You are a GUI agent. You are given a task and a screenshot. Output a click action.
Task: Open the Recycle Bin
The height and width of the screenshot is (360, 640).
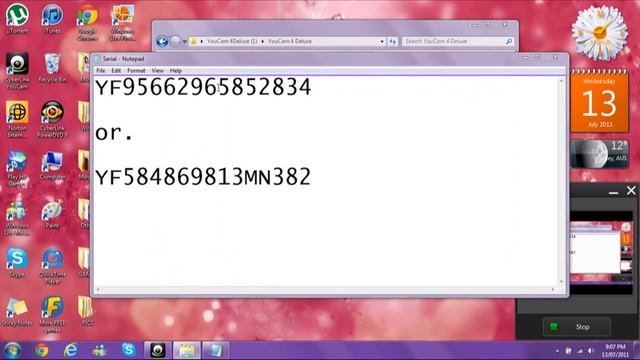coord(52,67)
